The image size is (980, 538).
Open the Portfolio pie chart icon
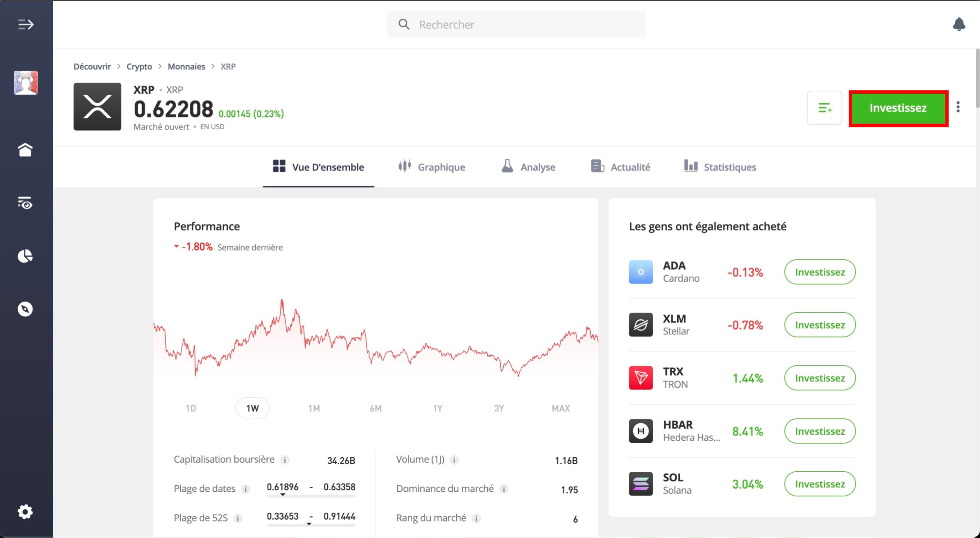pos(25,256)
